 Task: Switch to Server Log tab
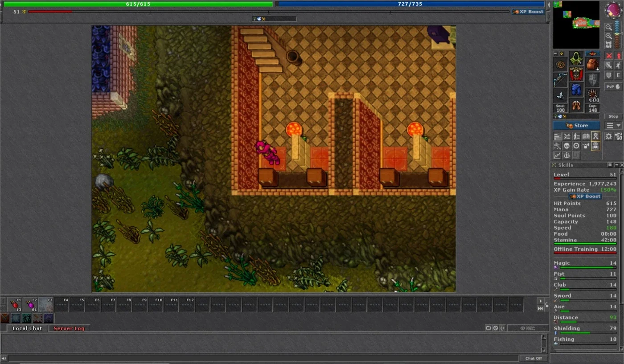pyautogui.click(x=69, y=328)
